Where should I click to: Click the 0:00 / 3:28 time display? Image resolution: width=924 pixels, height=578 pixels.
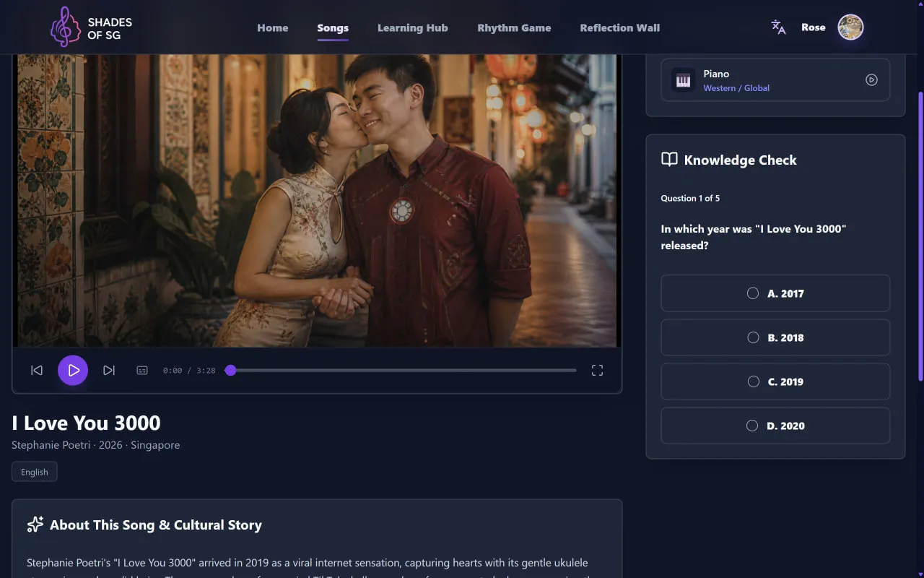click(189, 370)
